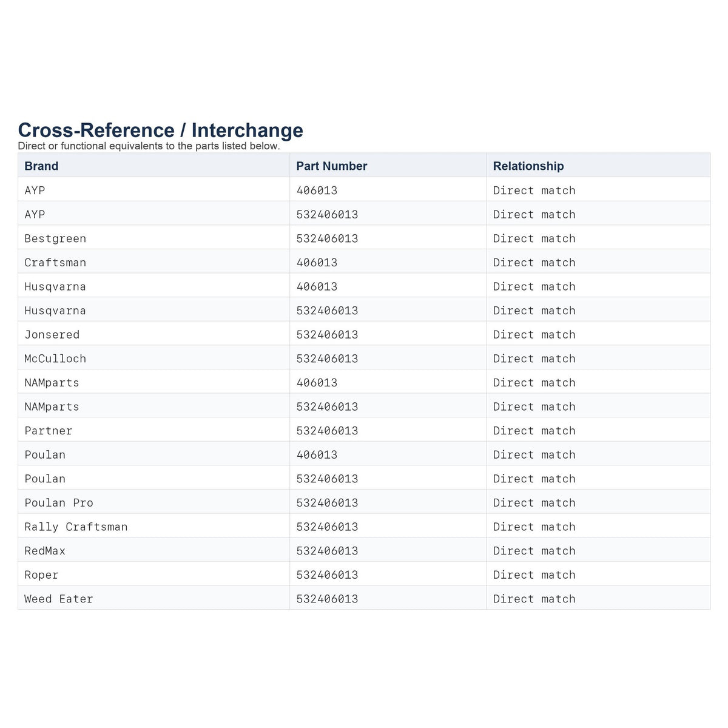Viewport: 728px width, 728px height.
Task: Click Direct match in the RedMax row
Action: tap(534, 551)
